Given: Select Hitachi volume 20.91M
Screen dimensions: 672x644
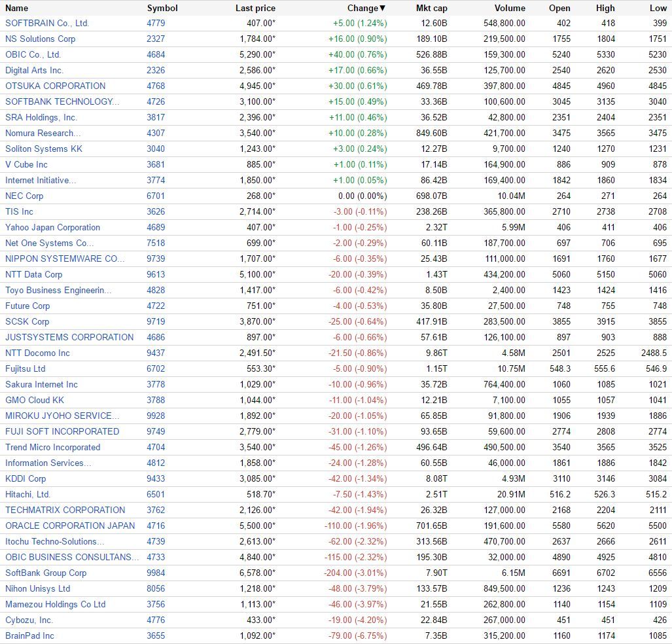Looking at the screenshot, I should click(x=511, y=495).
